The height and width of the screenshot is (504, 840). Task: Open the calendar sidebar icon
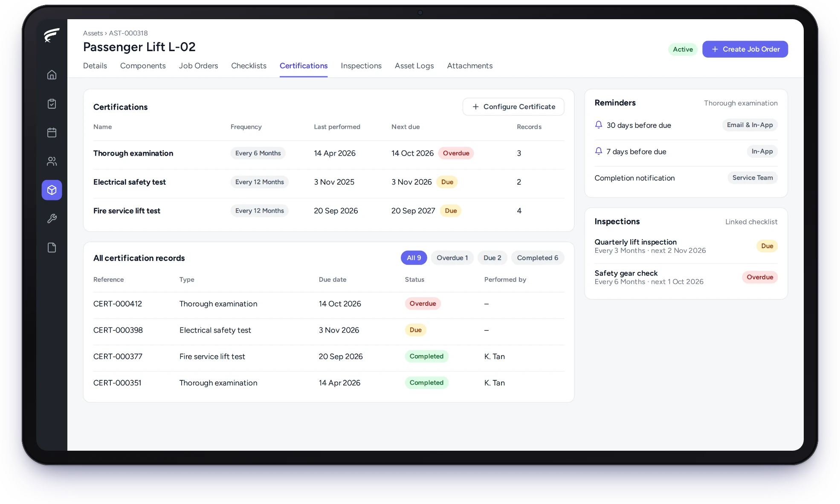click(x=52, y=133)
